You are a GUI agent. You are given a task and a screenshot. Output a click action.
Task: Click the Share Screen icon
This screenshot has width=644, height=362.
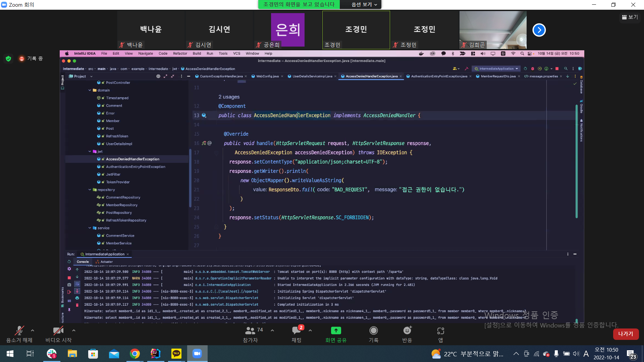(x=336, y=331)
